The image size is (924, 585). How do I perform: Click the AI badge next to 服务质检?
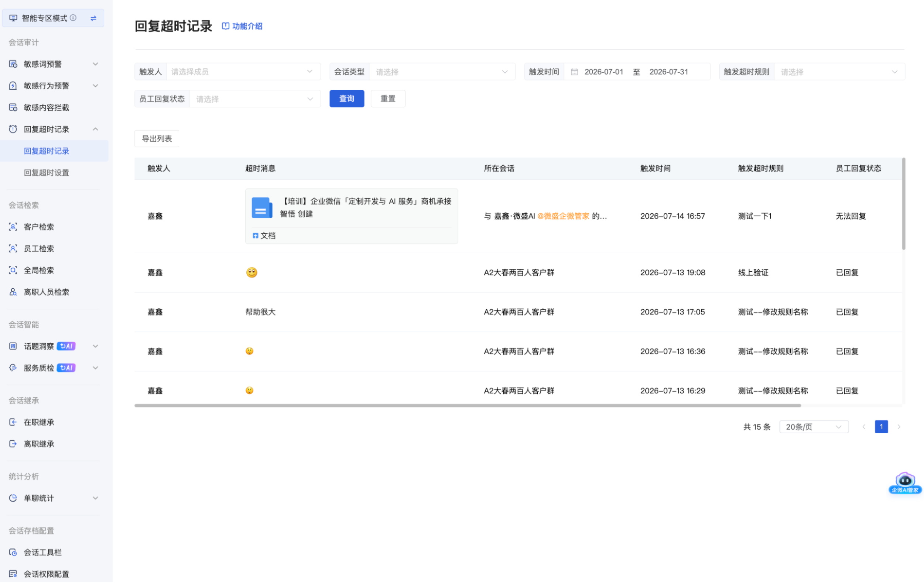coord(66,368)
